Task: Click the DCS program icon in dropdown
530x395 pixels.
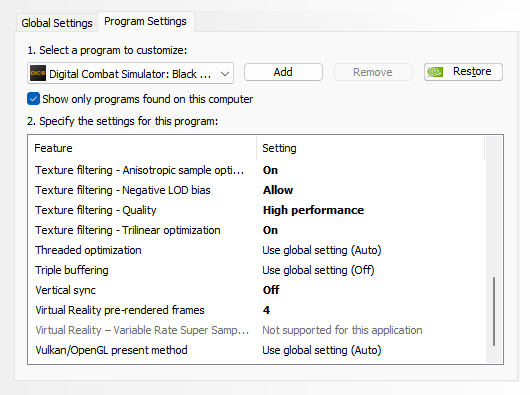Action: click(38, 73)
